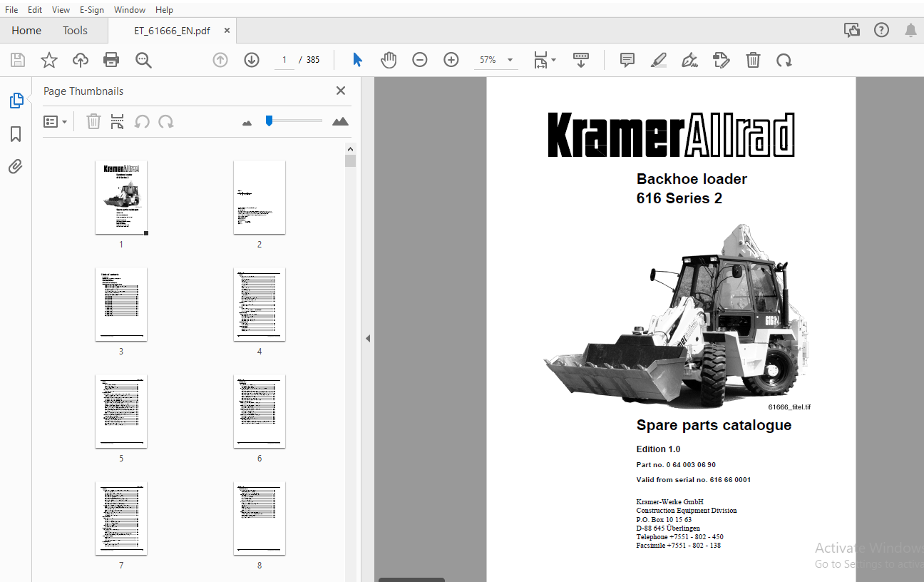Open the zoom percentage dropdown
This screenshot has height=582, width=924.
(x=510, y=60)
